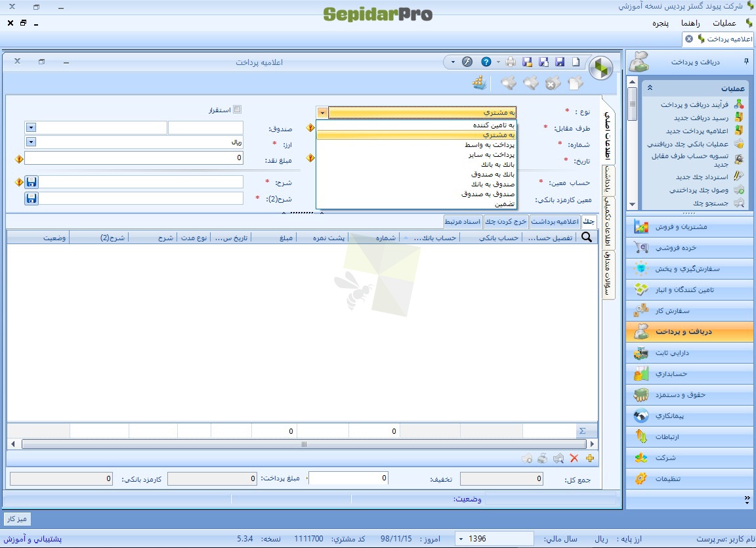Open the quick toolbar customize arrow beside the wrench
Image resolution: width=756 pixels, height=548 pixels.
tap(453, 62)
